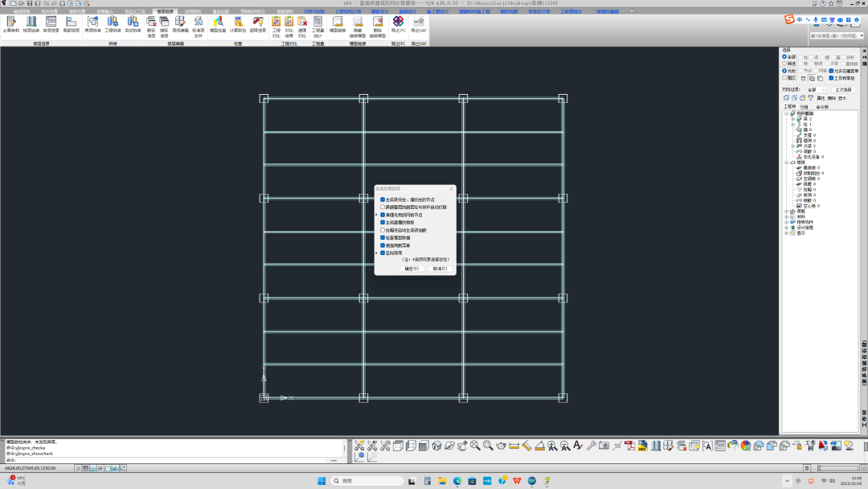The width and height of the screenshot is (868, 489).
Task: Select the 围区 radio button
Action: tap(784, 78)
